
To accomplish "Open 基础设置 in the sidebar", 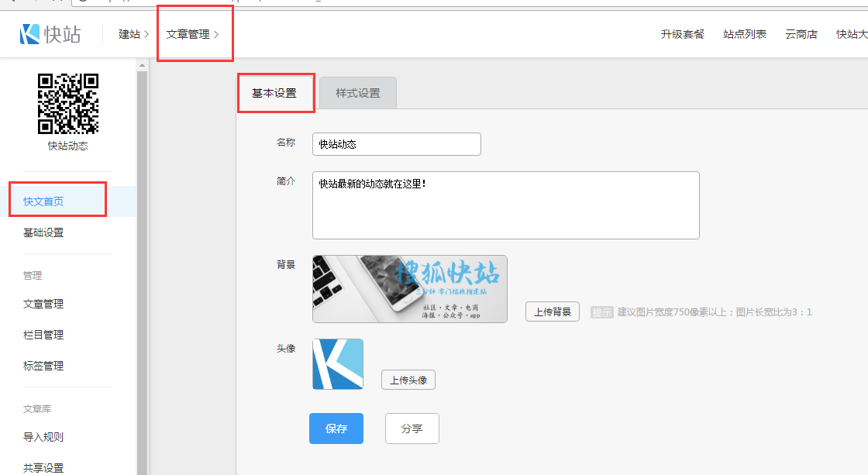I will coord(43,232).
